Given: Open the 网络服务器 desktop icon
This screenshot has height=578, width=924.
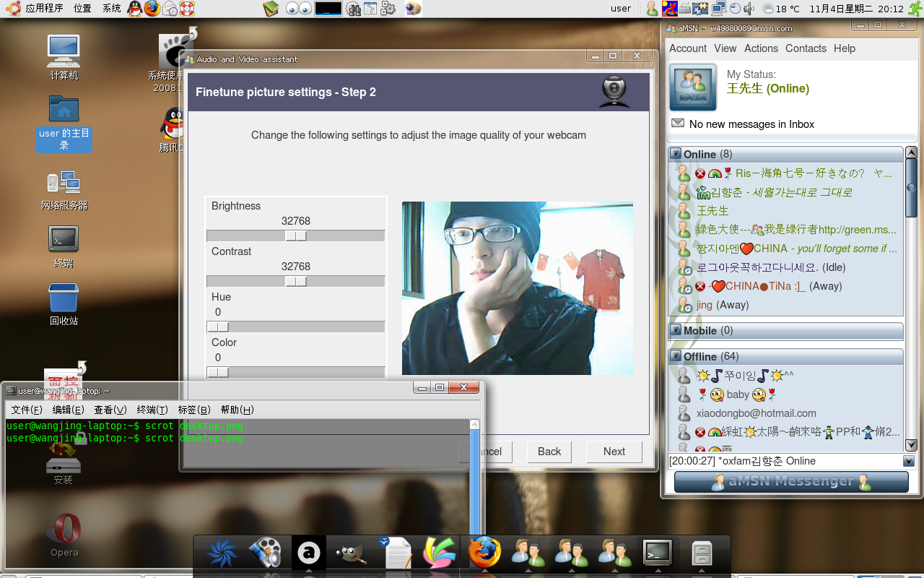Looking at the screenshot, I should [64, 190].
